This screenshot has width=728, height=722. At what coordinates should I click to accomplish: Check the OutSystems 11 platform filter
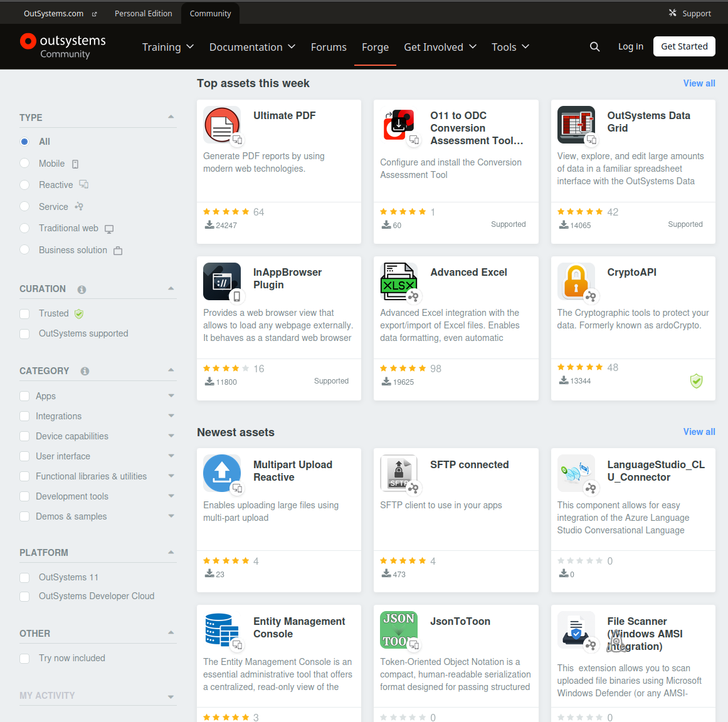point(24,578)
